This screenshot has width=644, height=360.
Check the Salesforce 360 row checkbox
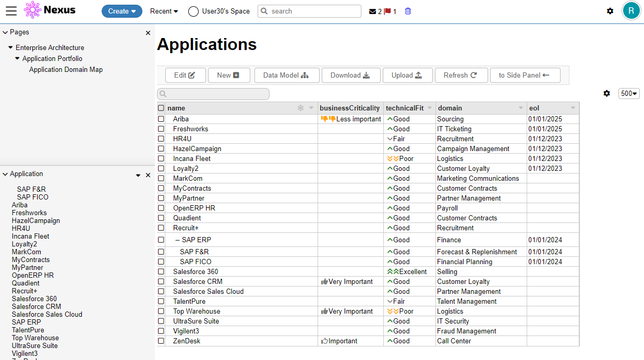(x=161, y=272)
